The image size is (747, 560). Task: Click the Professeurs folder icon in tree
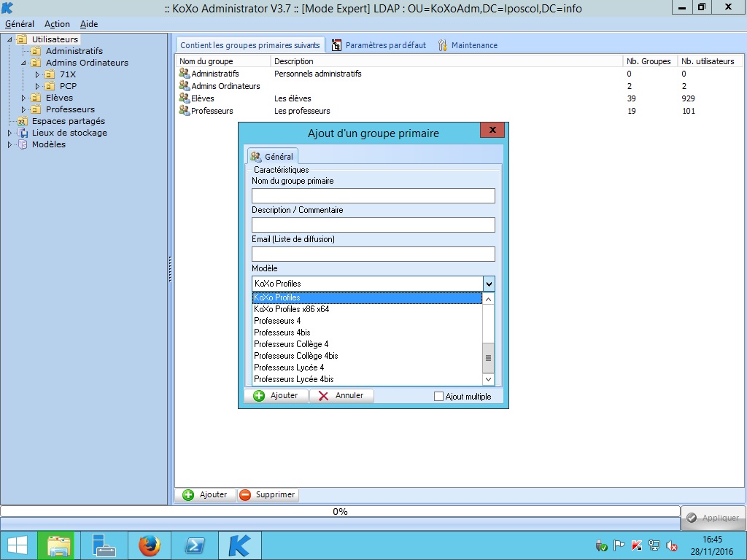[36, 109]
